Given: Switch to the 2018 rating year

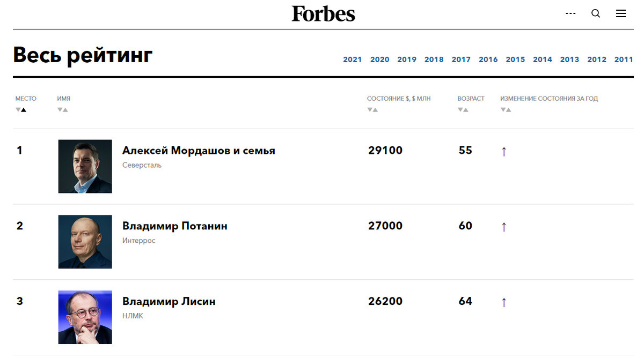Looking at the screenshot, I should (x=434, y=59).
